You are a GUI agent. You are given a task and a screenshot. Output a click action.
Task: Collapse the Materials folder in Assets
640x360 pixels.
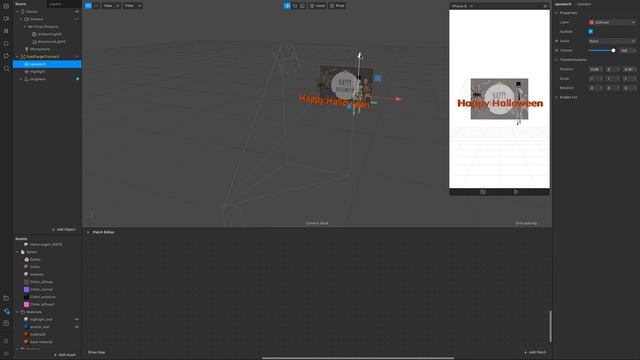(17, 312)
